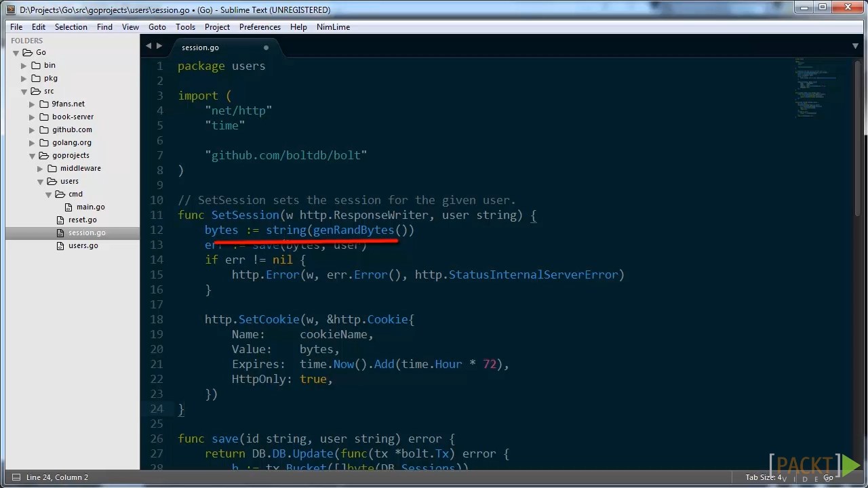Open the Help menu
Screen dimensions: 868x488
[x=298, y=27]
